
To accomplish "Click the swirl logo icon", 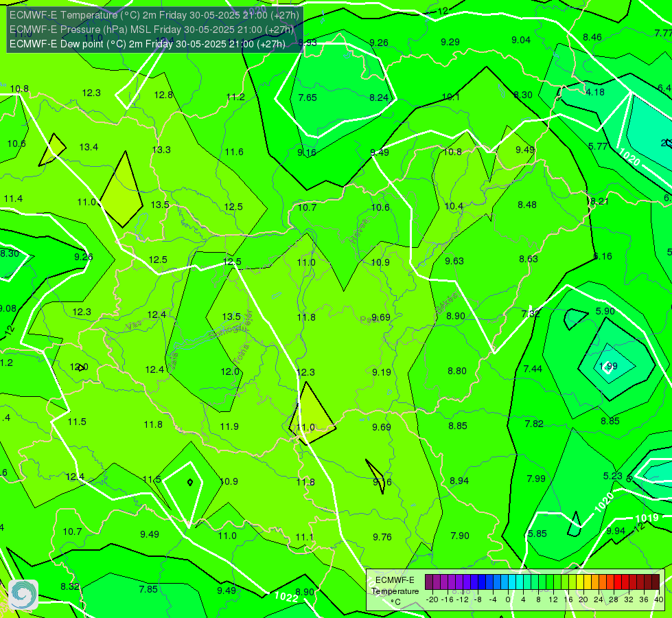I will [x=23, y=595].
